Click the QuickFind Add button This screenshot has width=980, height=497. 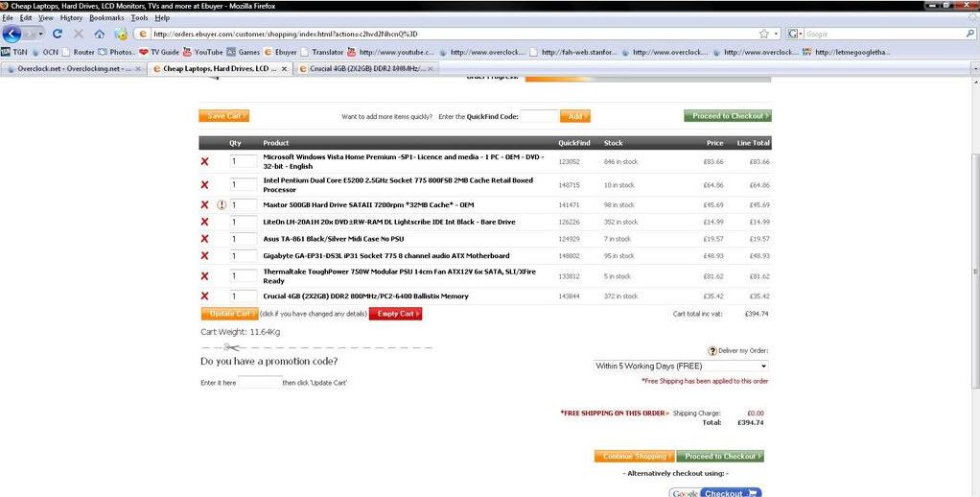575,116
